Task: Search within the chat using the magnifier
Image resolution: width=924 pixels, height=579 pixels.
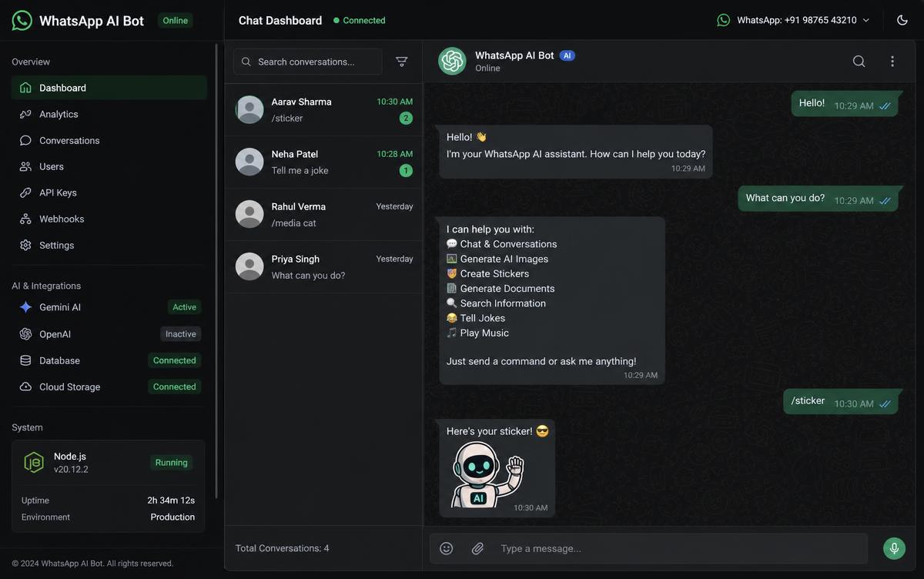Action: [859, 62]
